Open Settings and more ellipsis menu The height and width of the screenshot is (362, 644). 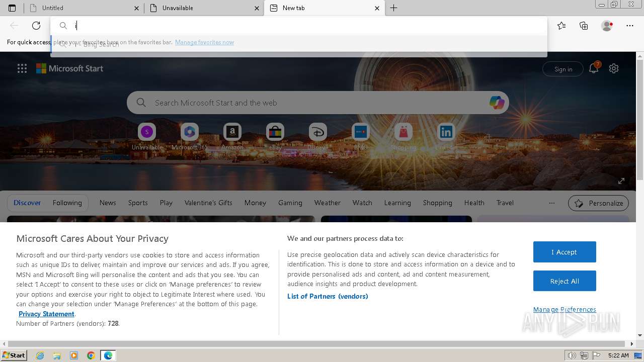pos(630,26)
